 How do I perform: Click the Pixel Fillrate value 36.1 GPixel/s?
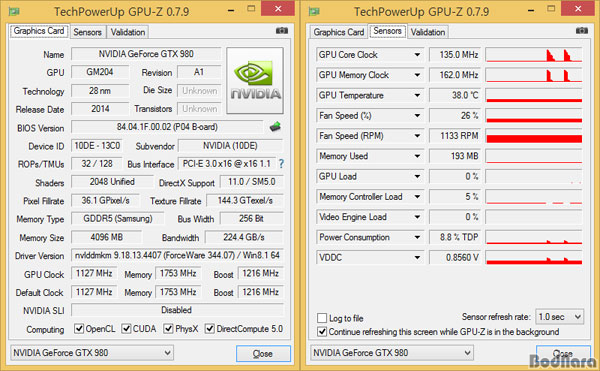point(105,200)
